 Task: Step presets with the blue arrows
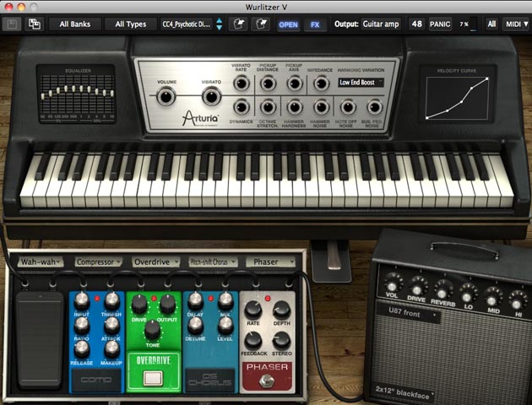(220, 24)
